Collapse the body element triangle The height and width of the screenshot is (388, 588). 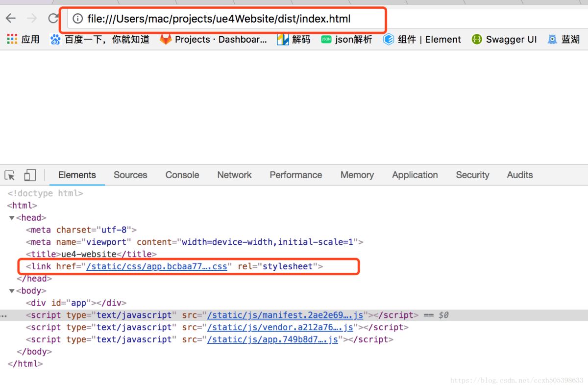12,291
